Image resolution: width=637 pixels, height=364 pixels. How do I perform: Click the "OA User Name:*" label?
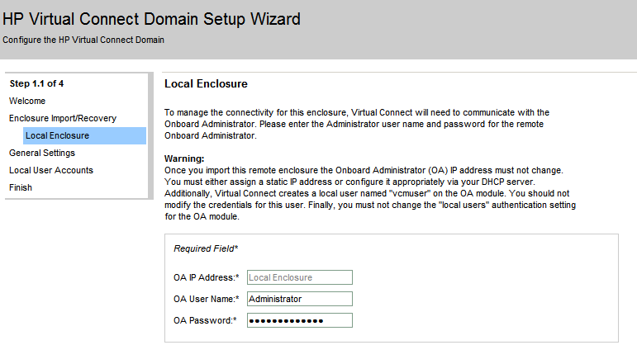(206, 299)
